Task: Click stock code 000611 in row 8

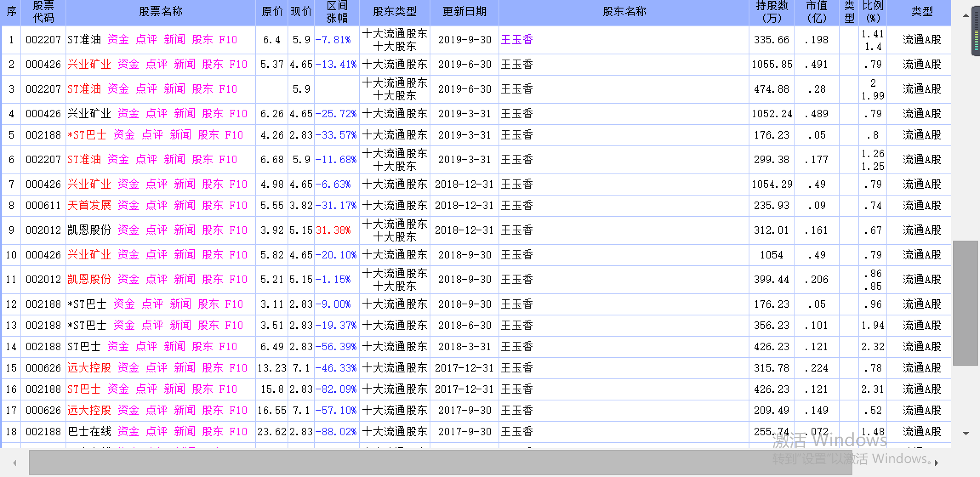Action: click(x=43, y=206)
